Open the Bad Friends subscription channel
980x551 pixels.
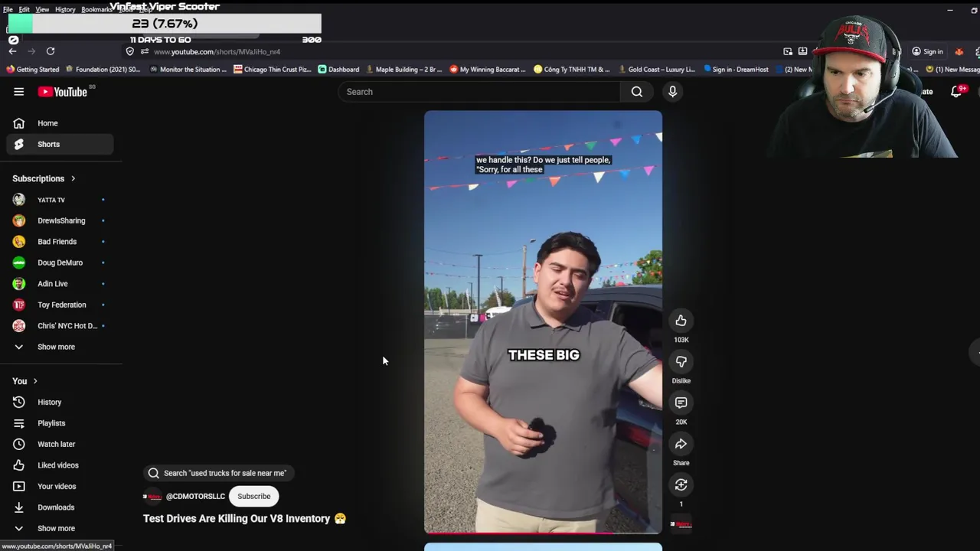coord(60,242)
